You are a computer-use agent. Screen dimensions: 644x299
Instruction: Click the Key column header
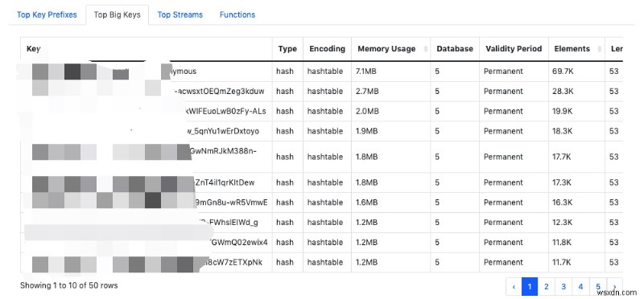[147, 49]
